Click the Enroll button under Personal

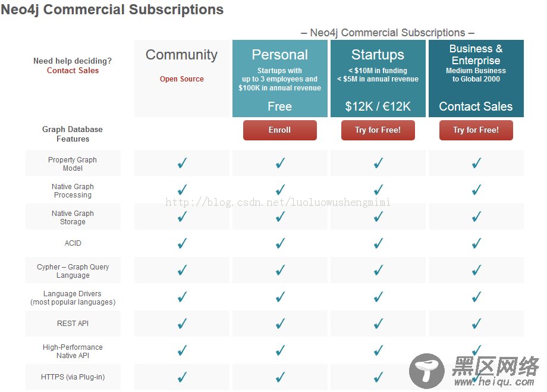coord(280,130)
